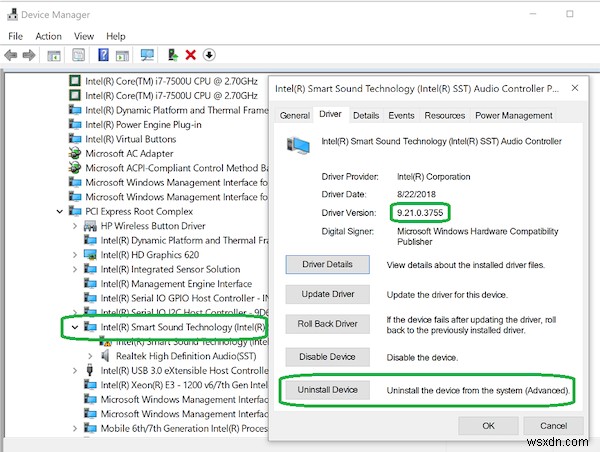Click the red X Uninstall device icon
This screenshot has height=452, width=600.
(x=191, y=55)
